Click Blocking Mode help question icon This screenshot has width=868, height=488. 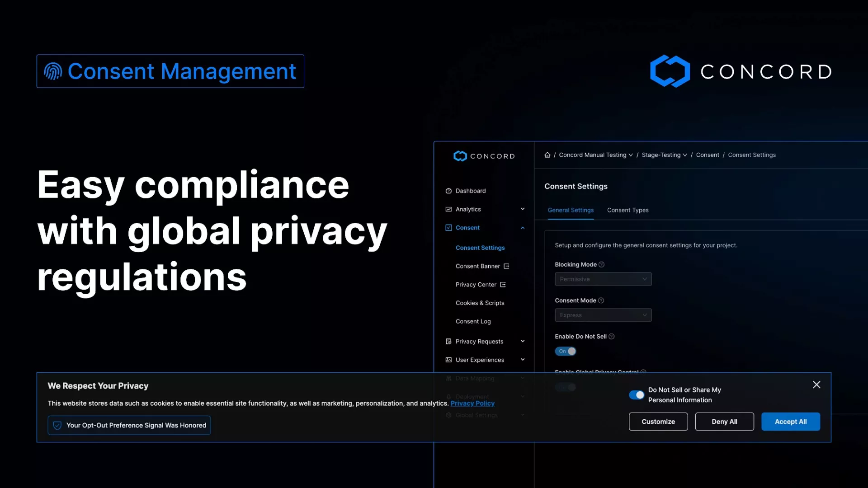coord(601,265)
